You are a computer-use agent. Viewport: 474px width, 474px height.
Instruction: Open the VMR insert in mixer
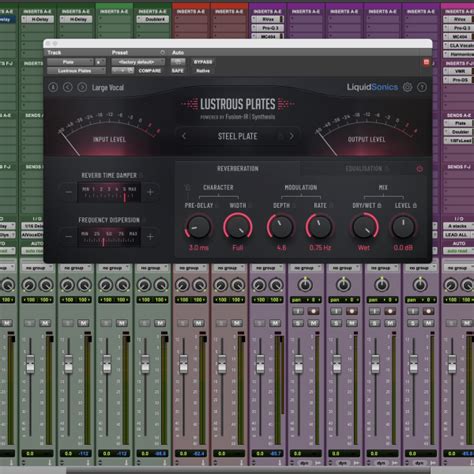458,71
